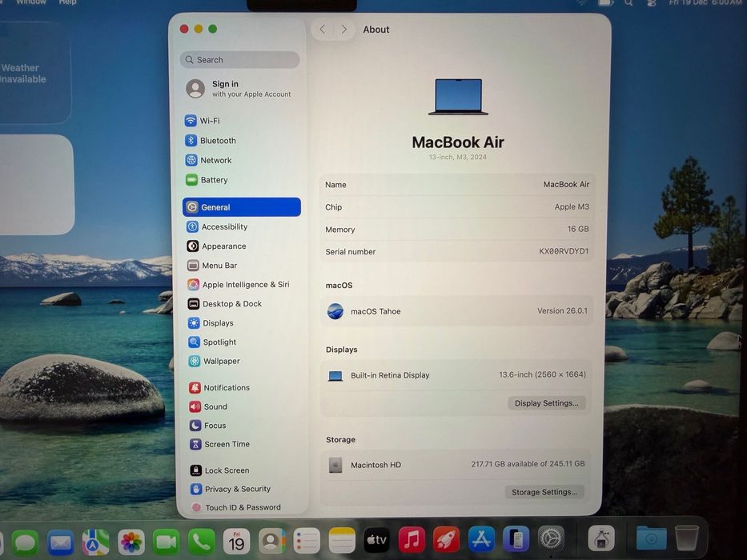Open Reminders from the Dock
This screenshot has width=747, height=560.
pos(307,541)
